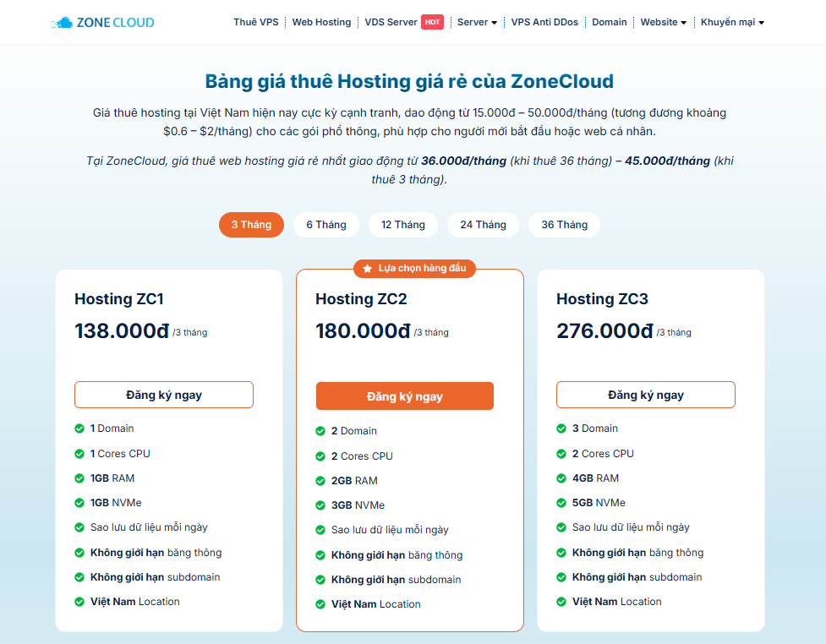Click ZC1 Việt Nam Location check icon
Viewport: 826px width, 644px height.
click(79, 602)
